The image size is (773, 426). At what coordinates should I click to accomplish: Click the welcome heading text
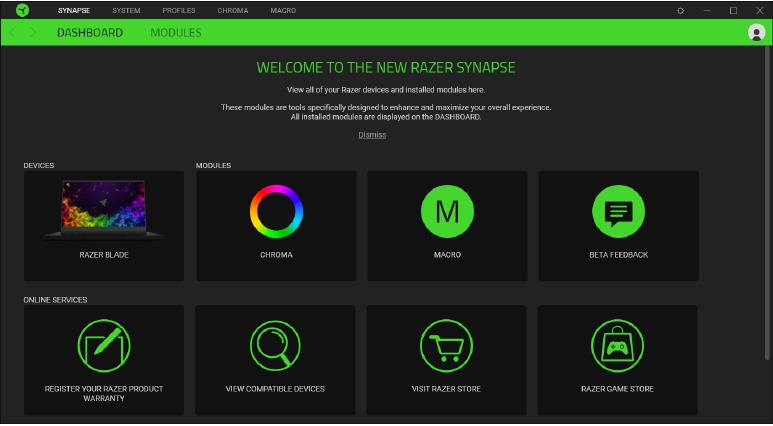tap(386, 68)
